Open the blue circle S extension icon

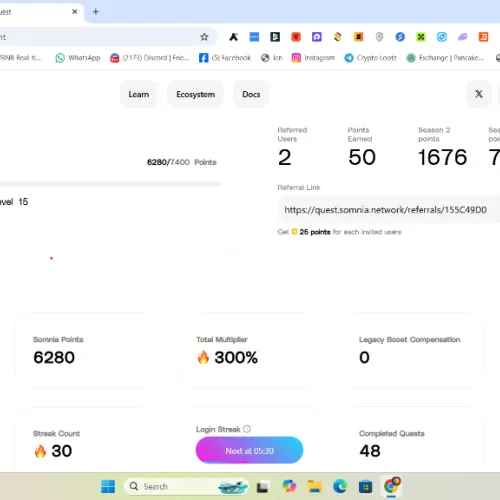pos(400,37)
